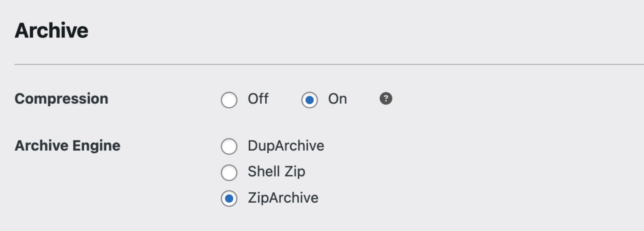Toggle compression off using its radio circle

229,99
